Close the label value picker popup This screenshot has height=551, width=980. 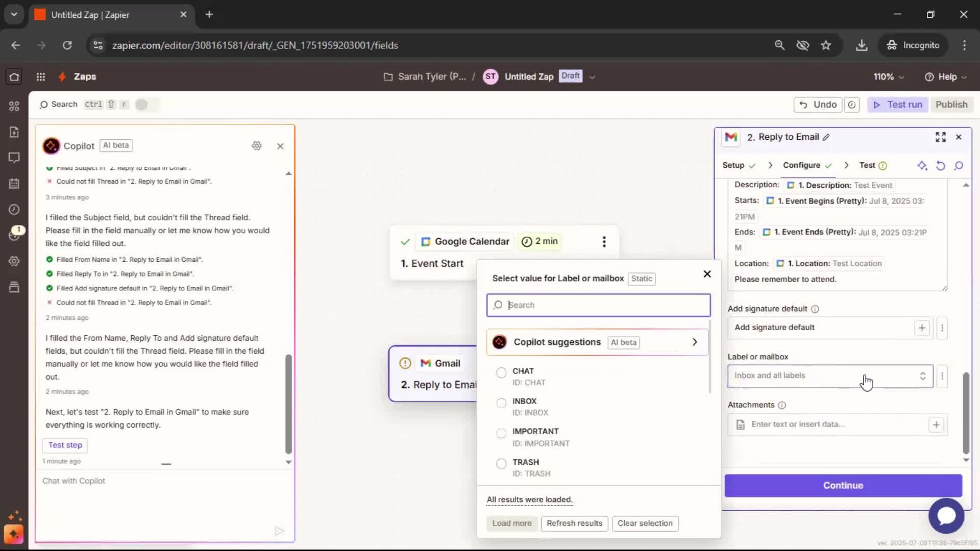pos(707,274)
